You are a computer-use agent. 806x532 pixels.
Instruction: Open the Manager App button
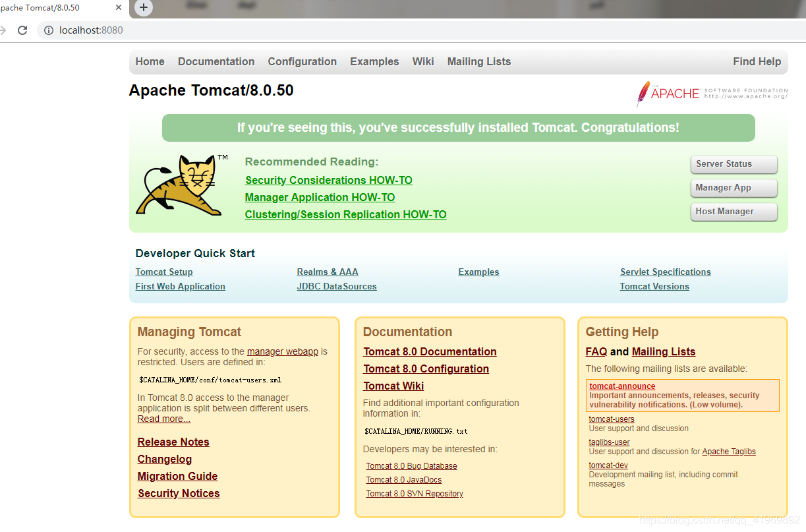coord(734,188)
